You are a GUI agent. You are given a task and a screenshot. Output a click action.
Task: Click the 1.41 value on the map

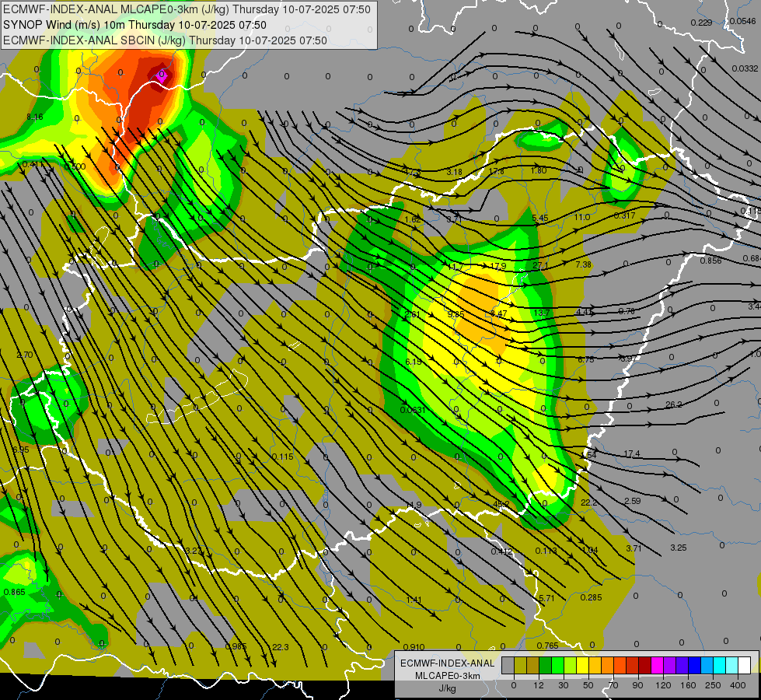[414, 600]
